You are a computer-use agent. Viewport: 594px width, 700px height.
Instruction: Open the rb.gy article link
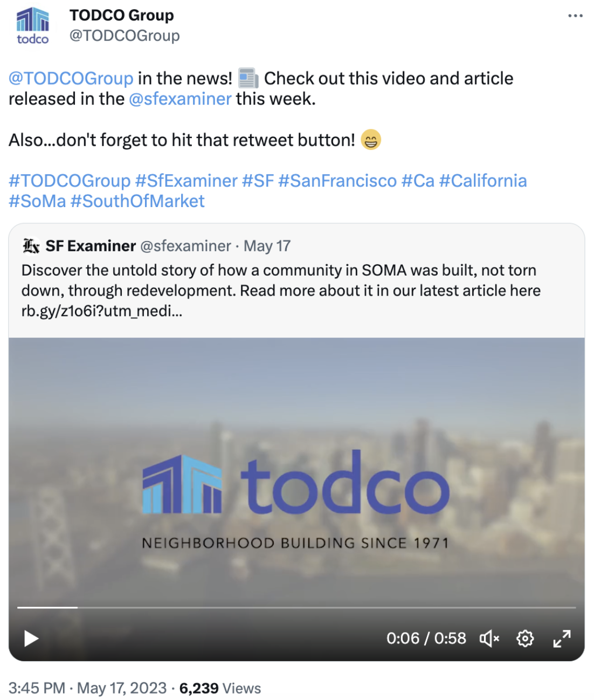(x=102, y=311)
